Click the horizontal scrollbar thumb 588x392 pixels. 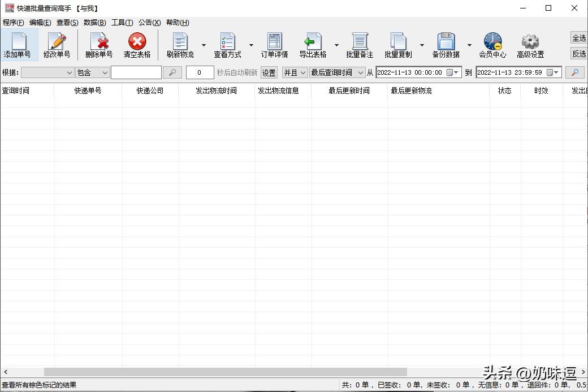coord(226,372)
